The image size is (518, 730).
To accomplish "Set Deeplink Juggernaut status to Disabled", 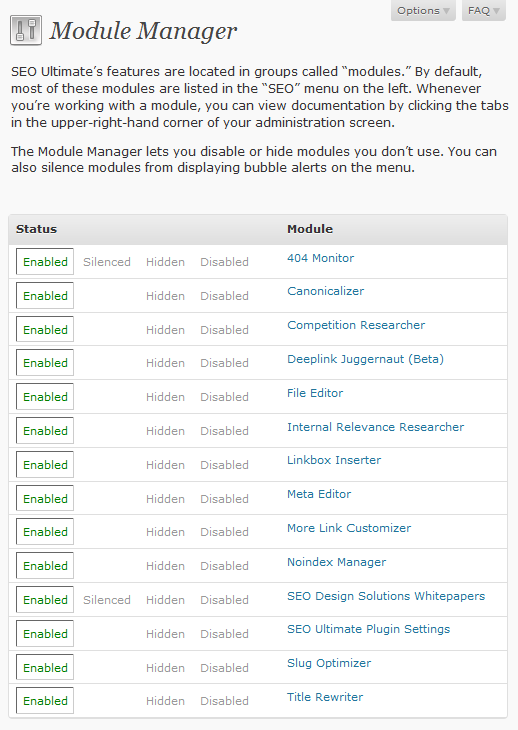I will [x=224, y=363].
